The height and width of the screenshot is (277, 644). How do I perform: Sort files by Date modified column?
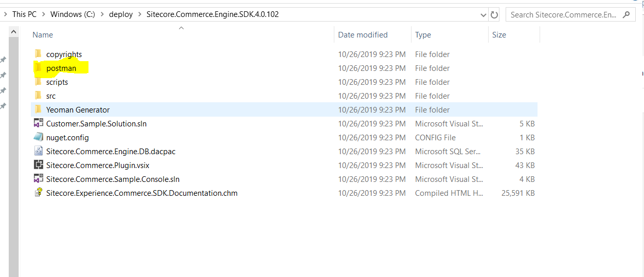coord(363,35)
